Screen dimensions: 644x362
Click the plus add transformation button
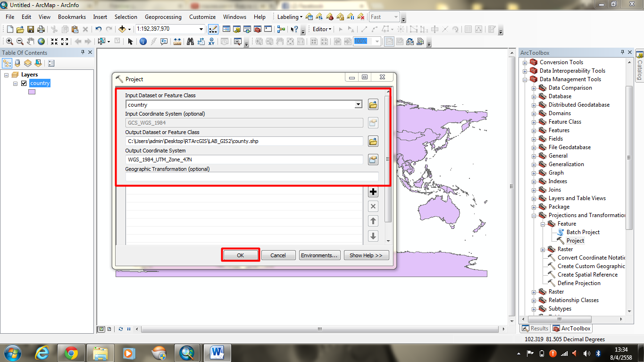click(373, 192)
